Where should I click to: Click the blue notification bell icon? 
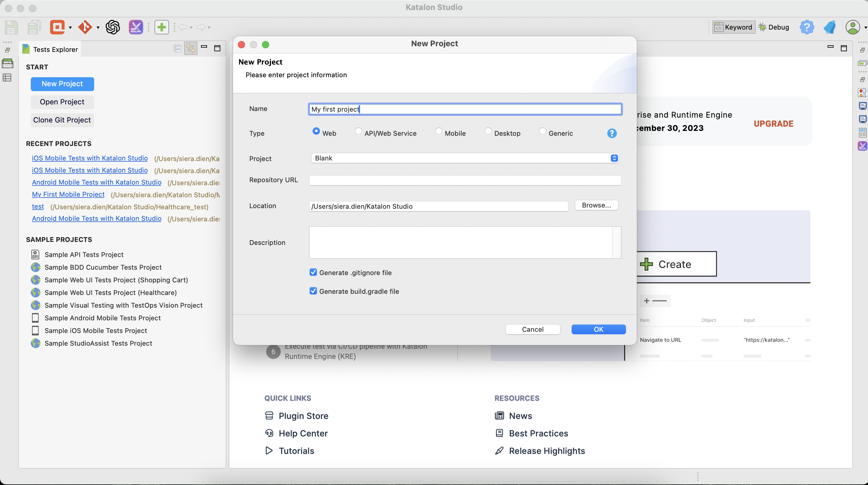[x=830, y=27]
